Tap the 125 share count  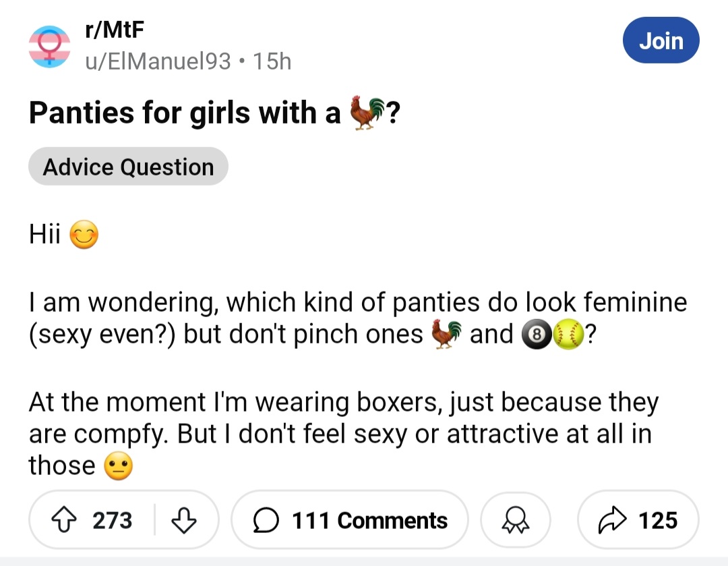click(x=658, y=520)
